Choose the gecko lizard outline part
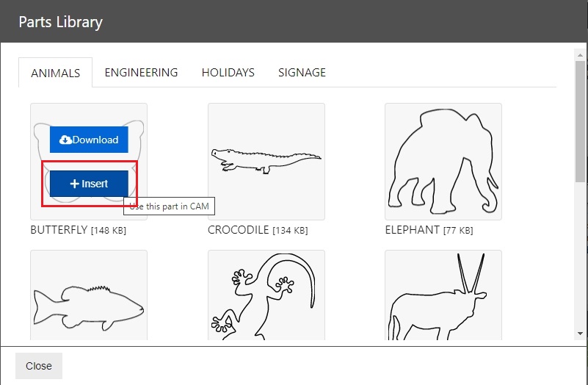The height and width of the screenshot is (385, 588). coord(266,295)
